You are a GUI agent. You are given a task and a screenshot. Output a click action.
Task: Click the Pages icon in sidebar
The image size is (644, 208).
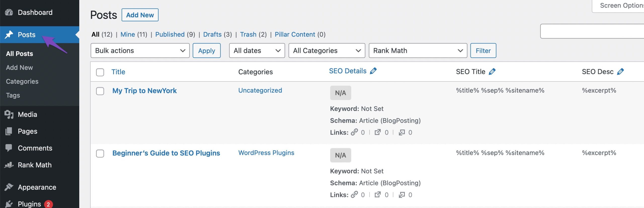pyautogui.click(x=9, y=131)
